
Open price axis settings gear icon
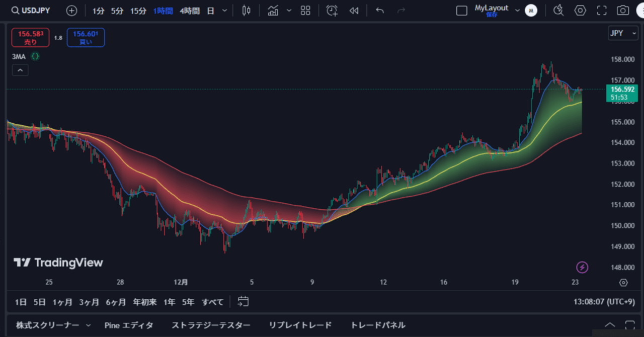click(x=623, y=283)
